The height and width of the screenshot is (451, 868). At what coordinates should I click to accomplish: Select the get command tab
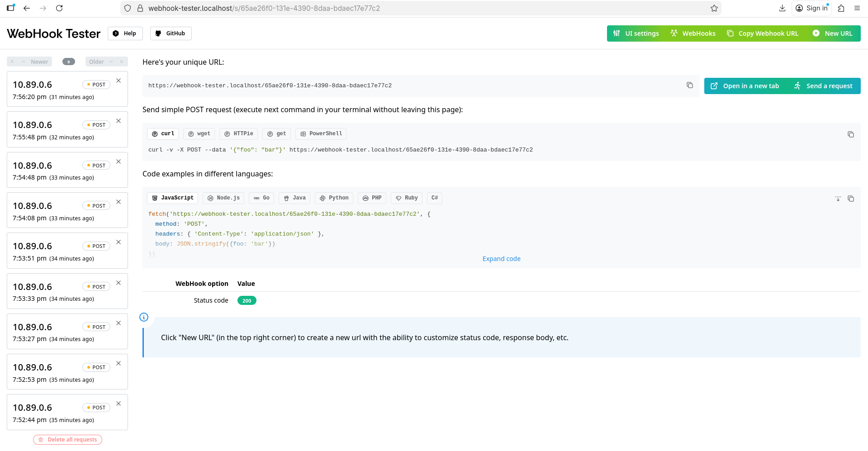pos(276,134)
